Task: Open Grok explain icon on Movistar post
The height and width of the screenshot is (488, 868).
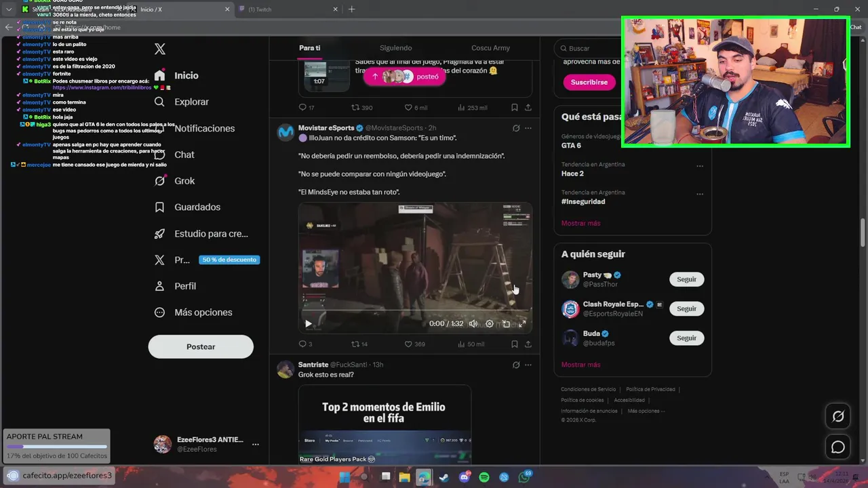Action: pos(516,128)
